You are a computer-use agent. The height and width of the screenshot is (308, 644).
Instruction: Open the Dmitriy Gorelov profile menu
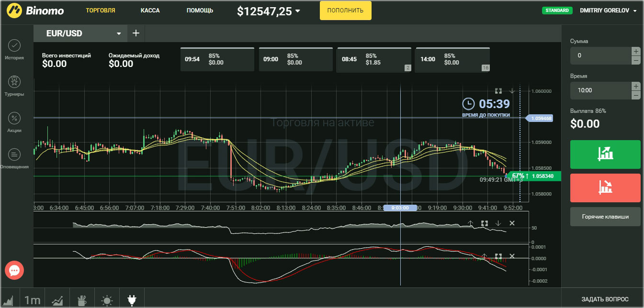608,11
